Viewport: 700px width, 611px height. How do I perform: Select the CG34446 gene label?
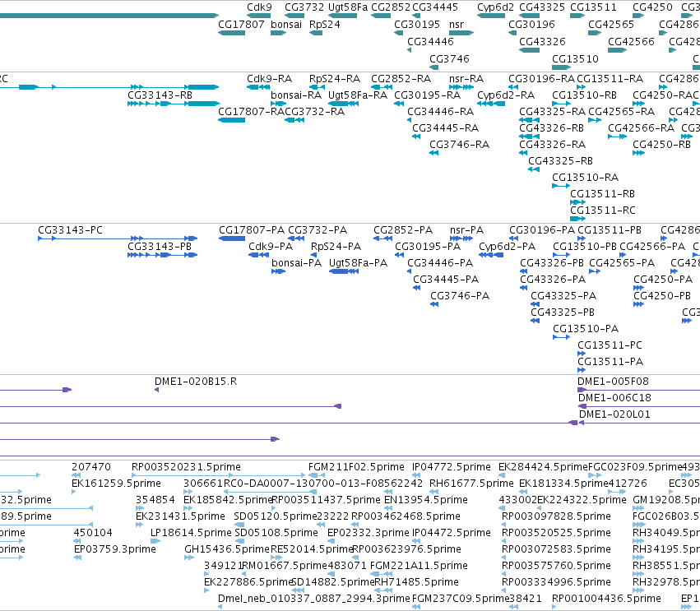pyautogui.click(x=430, y=41)
